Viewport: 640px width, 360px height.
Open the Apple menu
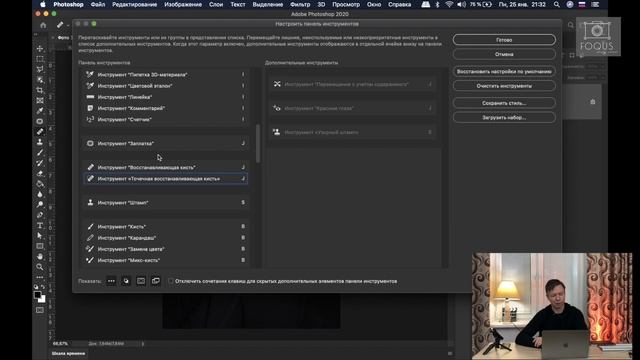point(43,4)
